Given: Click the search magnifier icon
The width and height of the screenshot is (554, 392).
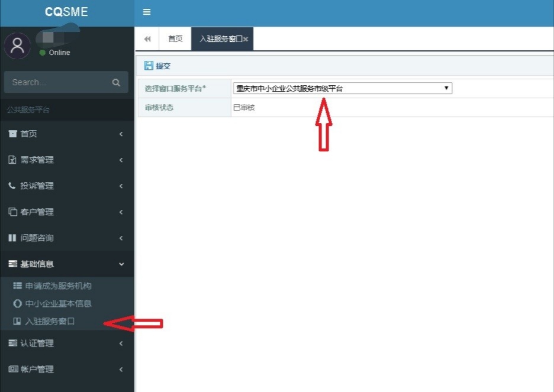Looking at the screenshot, I should click(x=116, y=83).
